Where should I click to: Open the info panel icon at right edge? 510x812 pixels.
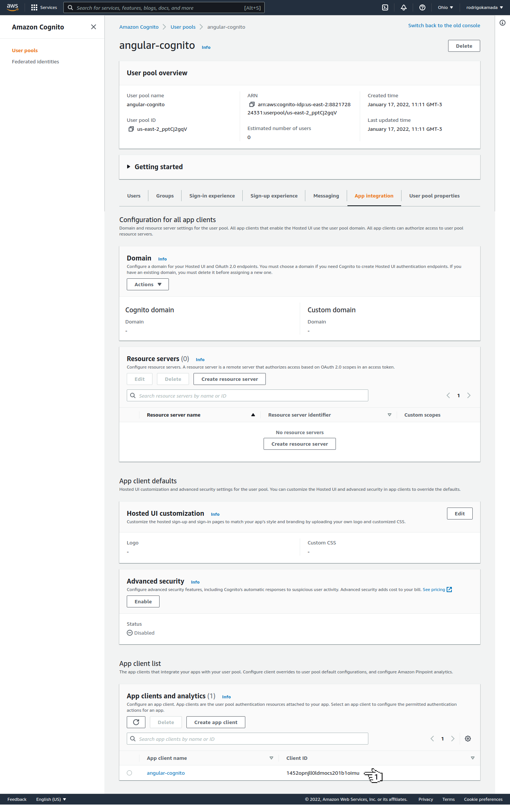tap(503, 23)
